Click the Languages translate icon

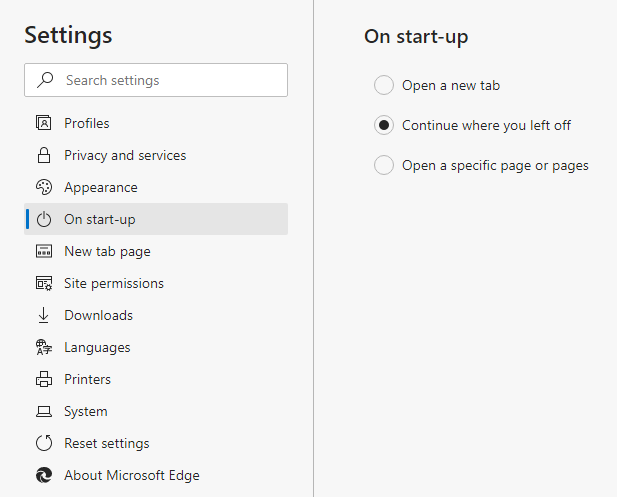point(44,347)
